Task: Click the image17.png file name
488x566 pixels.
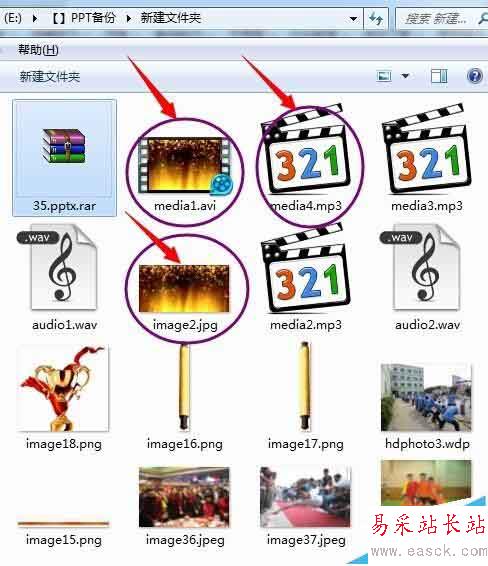Action: (x=305, y=444)
